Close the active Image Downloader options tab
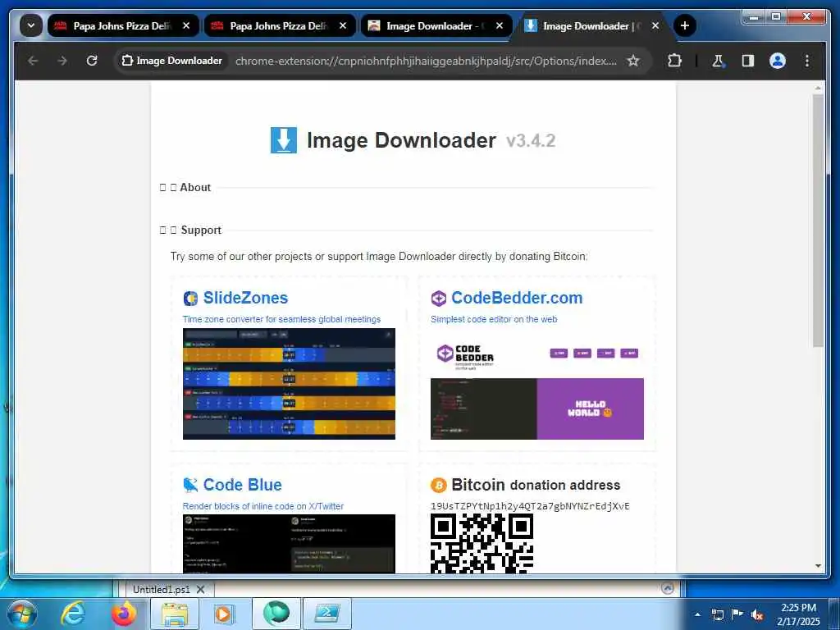 (655, 25)
